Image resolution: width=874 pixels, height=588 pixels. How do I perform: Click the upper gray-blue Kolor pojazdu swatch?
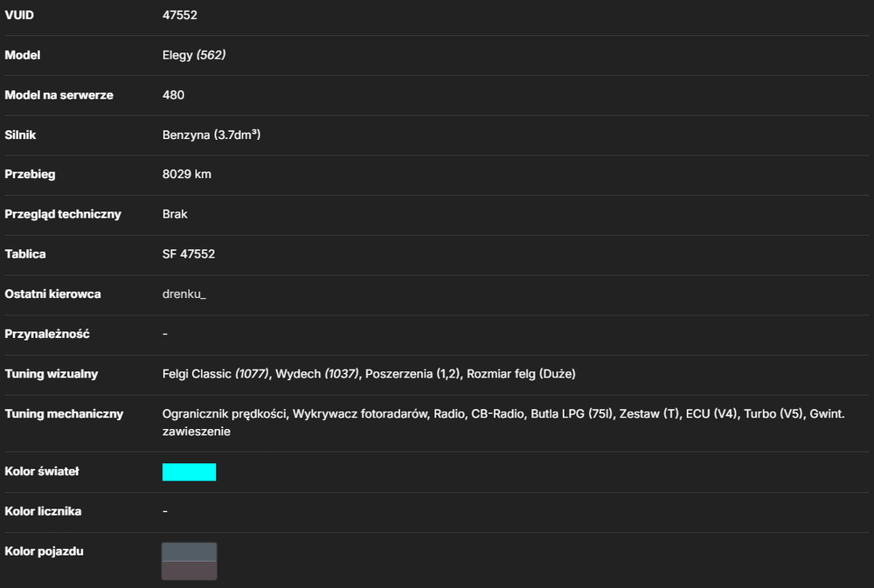click(x=189, y=552)
